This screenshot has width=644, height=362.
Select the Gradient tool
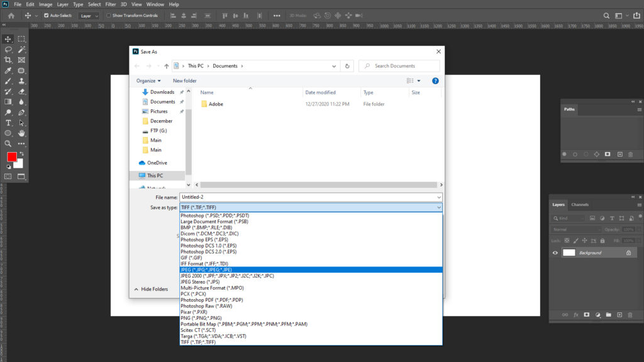[x=8, y=102]
